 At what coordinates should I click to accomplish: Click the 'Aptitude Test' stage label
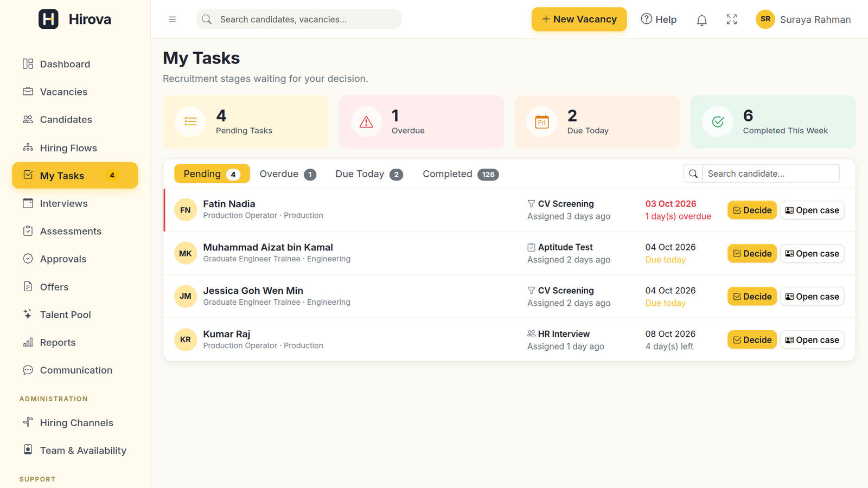click(x=565, y=247)
